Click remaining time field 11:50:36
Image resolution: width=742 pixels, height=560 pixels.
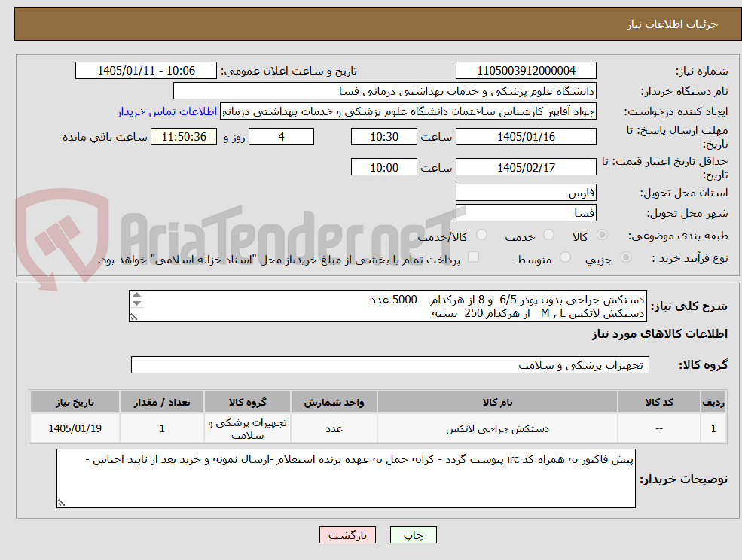184,137
